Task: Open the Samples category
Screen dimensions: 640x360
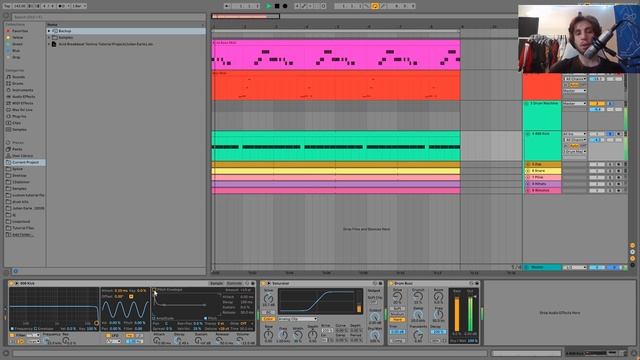Action: pos(19,129)
